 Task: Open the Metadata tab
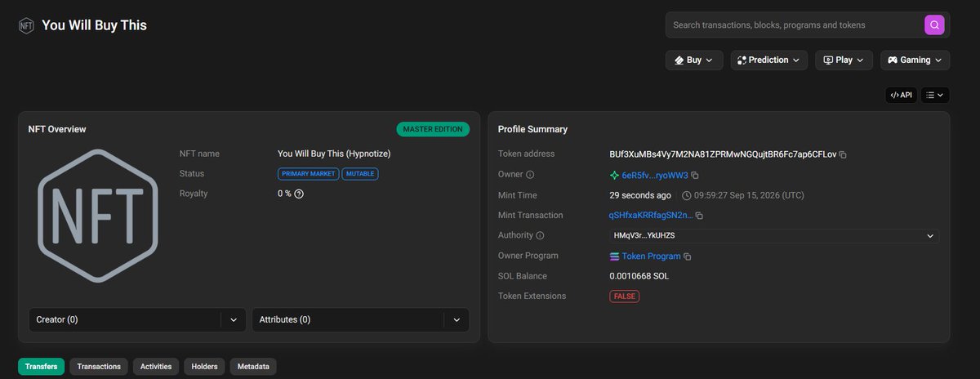coord(253,367)
